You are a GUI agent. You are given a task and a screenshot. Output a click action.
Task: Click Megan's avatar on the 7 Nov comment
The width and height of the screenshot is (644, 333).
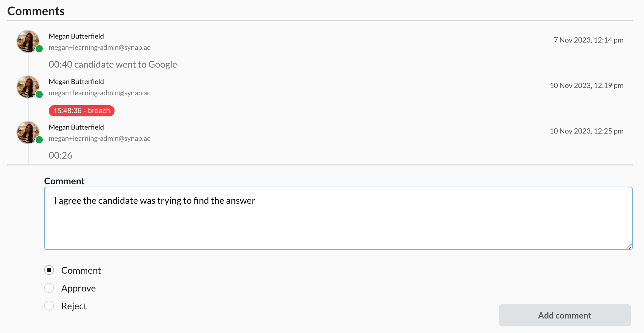click(28, 42)
